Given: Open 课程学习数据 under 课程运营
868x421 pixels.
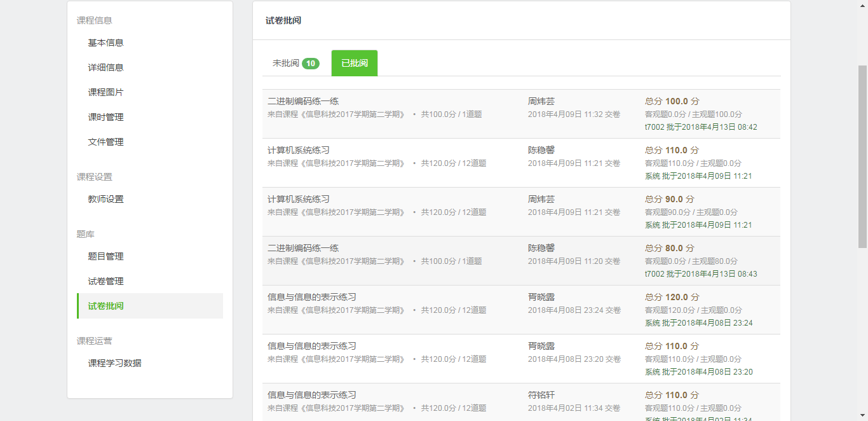Looking at the screenshot, I should 114,363.
